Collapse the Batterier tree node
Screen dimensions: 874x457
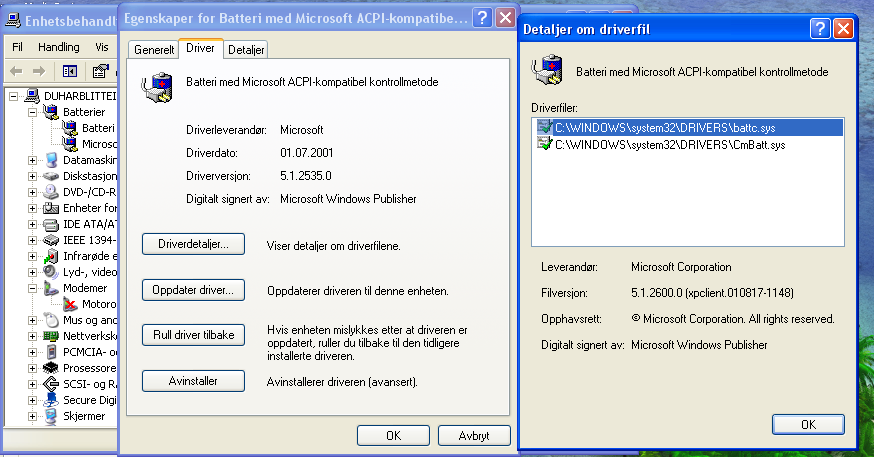click(x=32, y=112)
